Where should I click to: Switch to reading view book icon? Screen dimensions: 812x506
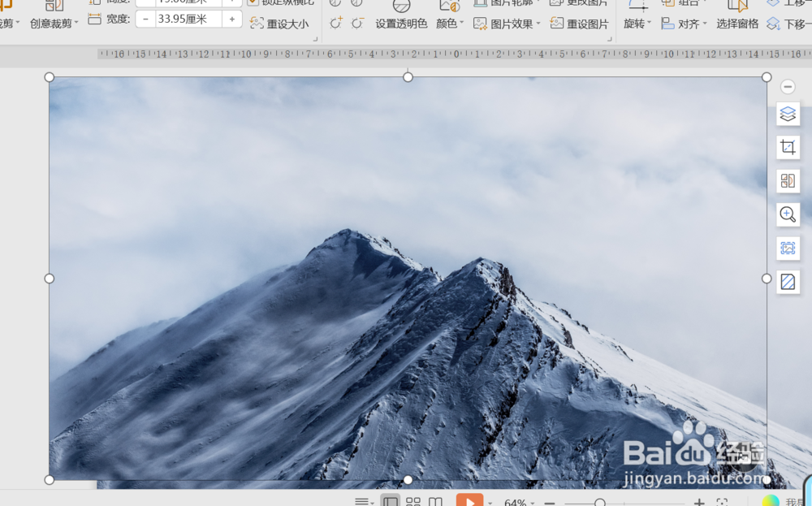coord(435,501)
